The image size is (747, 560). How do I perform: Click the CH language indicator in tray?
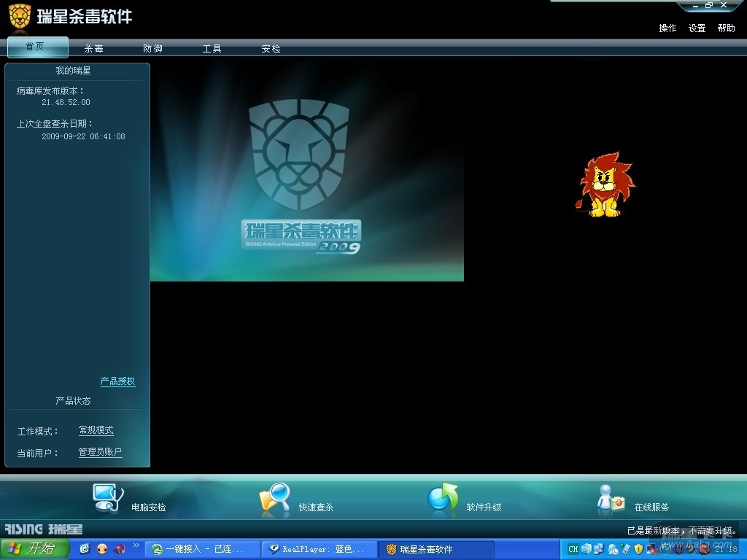coord(573,549)
